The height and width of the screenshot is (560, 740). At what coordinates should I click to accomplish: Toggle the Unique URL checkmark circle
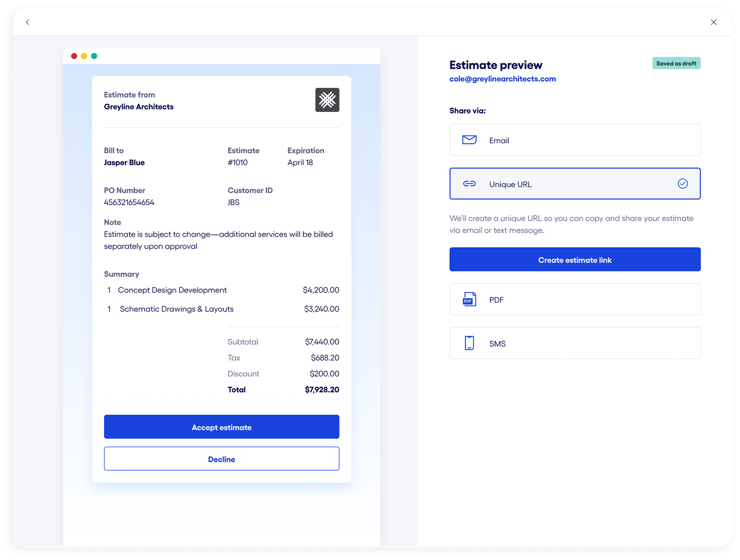point(683,184)
